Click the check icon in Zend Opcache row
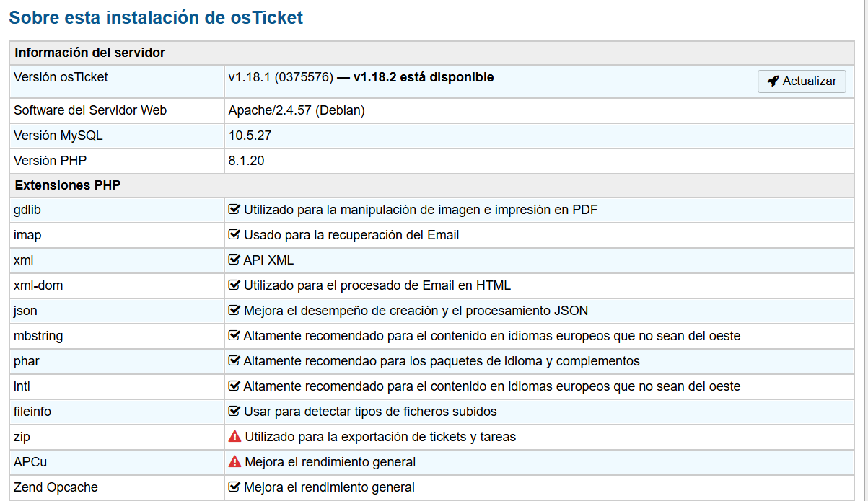The height and width of the screenshot is (501, 868). click(234, 487)
